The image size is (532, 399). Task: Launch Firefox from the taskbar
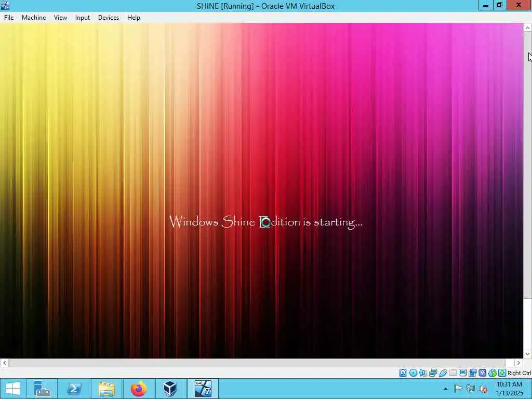point(139,389)
